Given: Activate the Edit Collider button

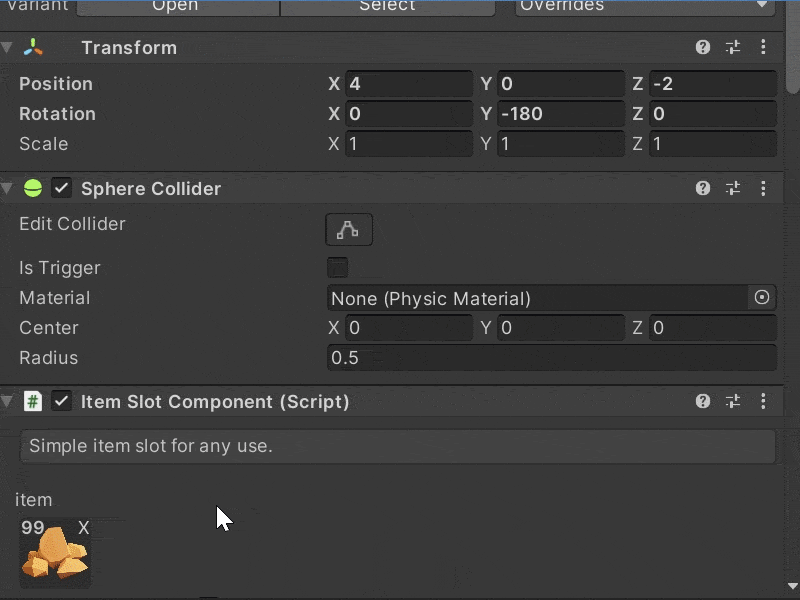Looking at the screenshot, I should click(x=348, y=229).
